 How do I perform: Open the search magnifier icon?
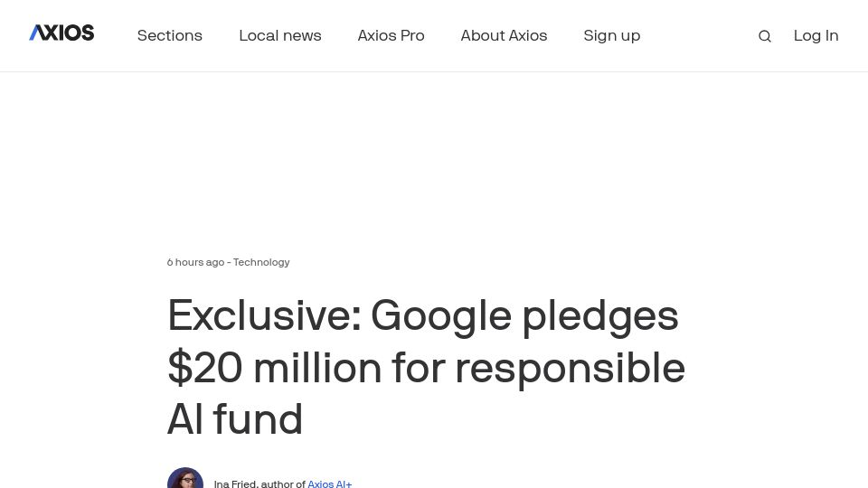click(765, 36)
